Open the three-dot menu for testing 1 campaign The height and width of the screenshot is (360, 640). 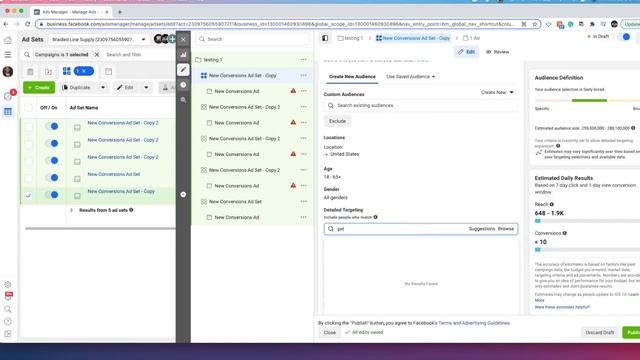pos(303,60)
